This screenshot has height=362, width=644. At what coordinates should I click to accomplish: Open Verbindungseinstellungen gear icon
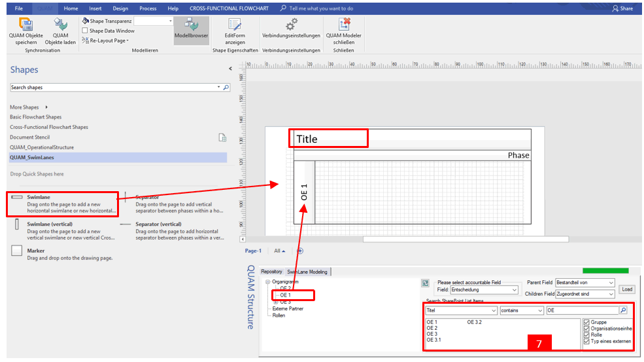(x=291, y=24)
